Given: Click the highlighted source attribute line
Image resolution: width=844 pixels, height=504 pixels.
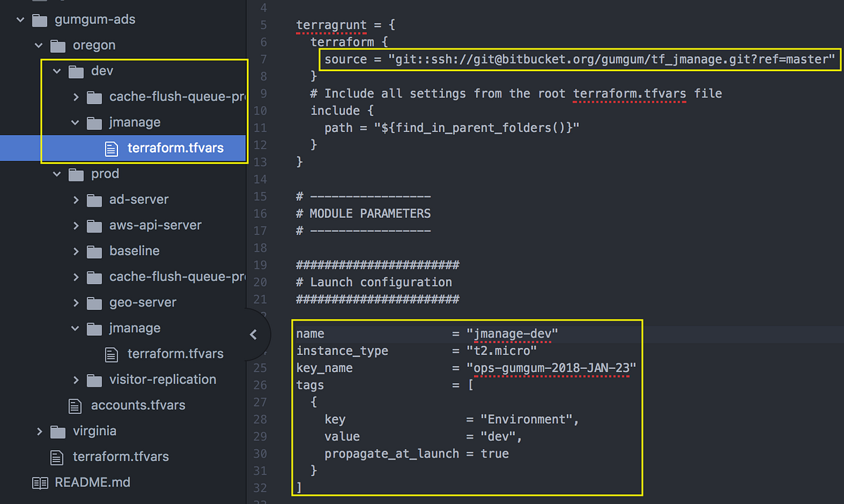Looking at the screenshot, I should (x=577, y=59).
